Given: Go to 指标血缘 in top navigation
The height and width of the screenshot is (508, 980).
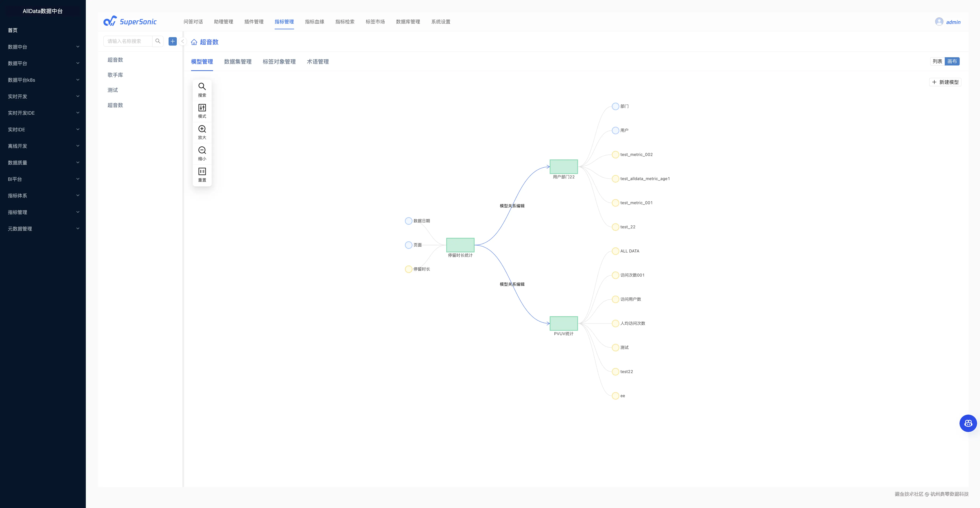Looking at the screenshot, I should (x=314, y=22).
